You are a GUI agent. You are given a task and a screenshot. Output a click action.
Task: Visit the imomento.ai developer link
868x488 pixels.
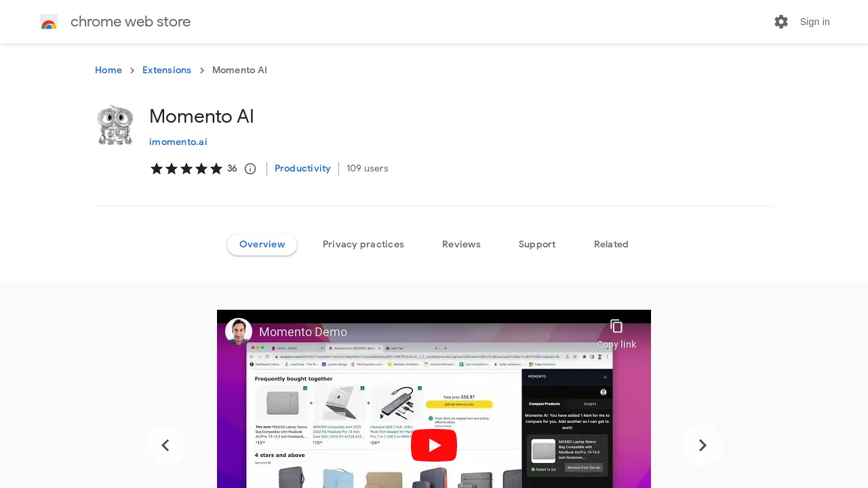pyautogui.click(x=178, y=142)
